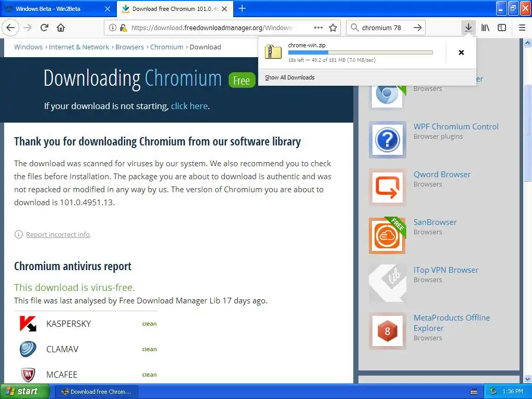
Task: Go to the Home page icon
Action: point(61,28)
